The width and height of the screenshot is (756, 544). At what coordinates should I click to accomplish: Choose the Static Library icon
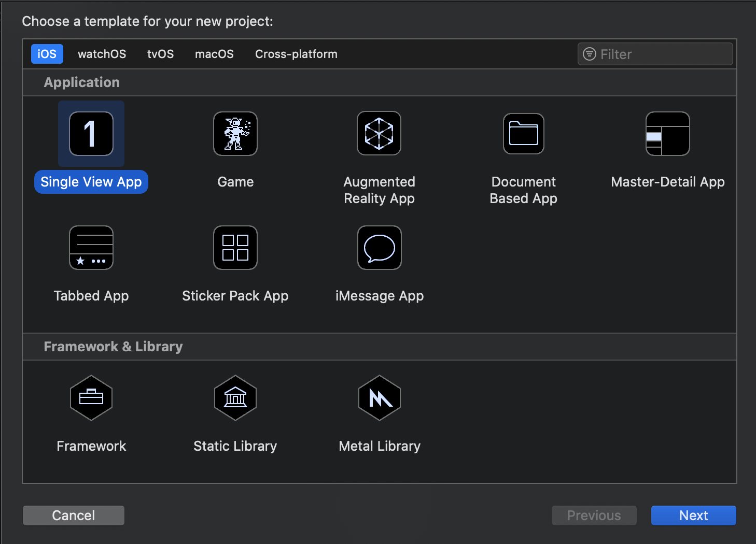[235, 398]
